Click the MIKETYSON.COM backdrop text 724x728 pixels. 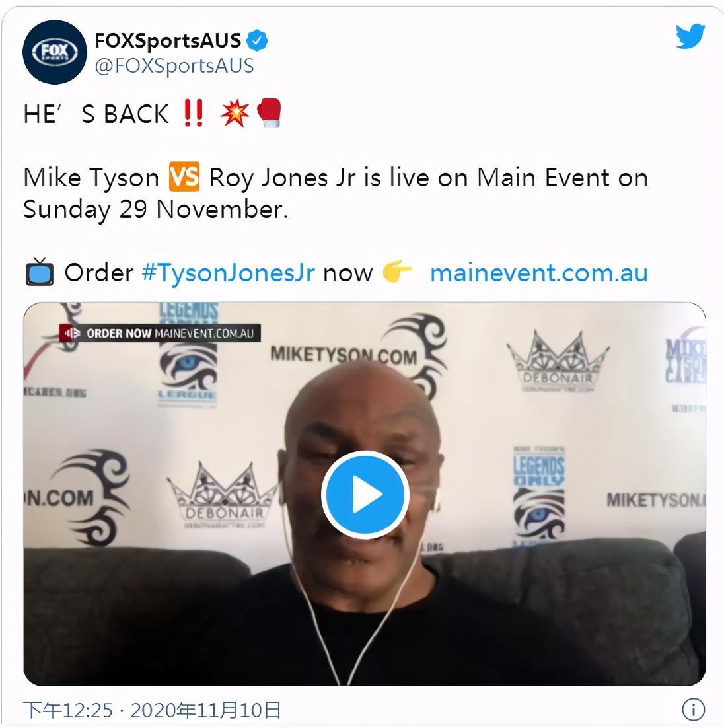click(344, 355)
